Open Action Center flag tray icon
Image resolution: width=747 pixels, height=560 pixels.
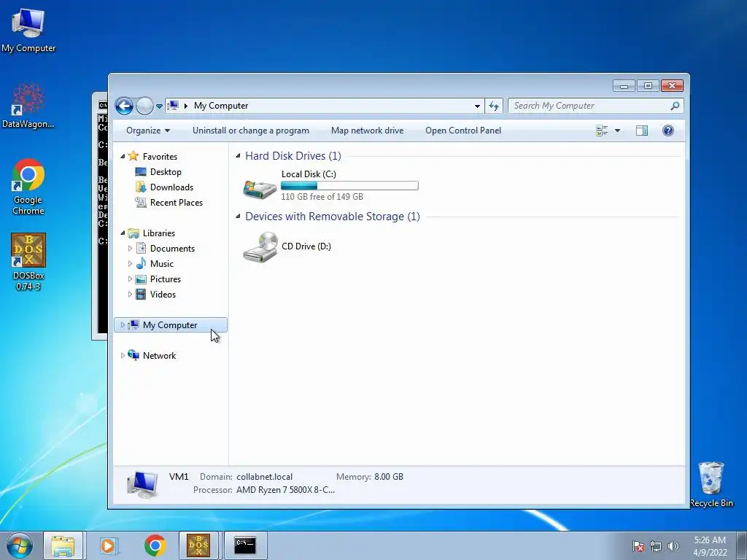638,546
